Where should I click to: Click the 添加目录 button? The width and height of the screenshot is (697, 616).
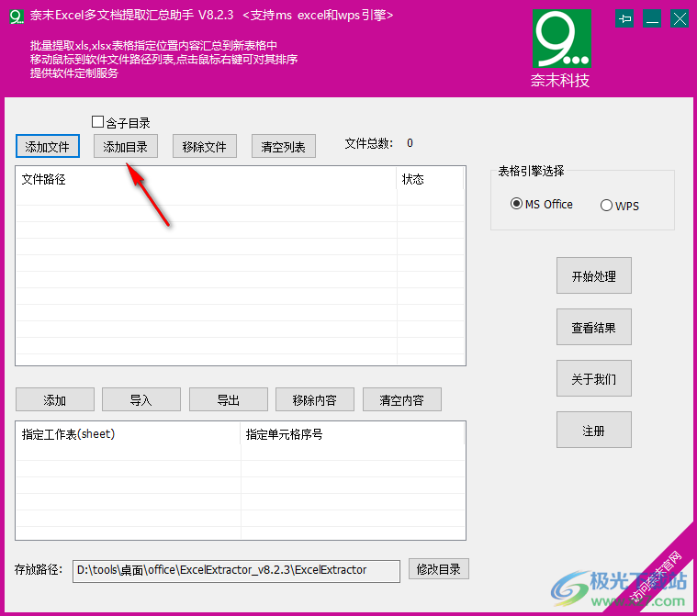[126, 146]
